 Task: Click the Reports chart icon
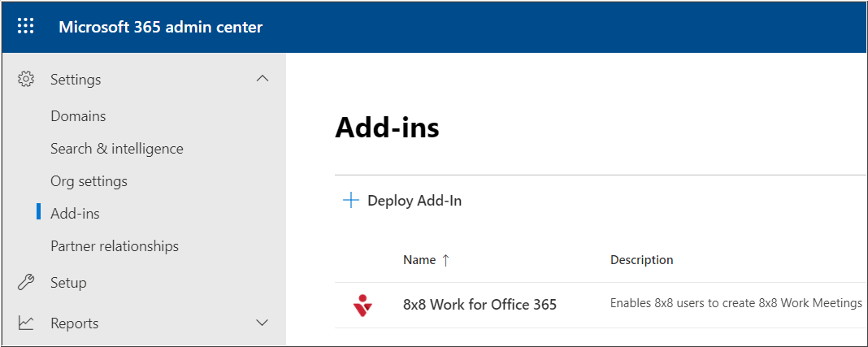point(25,323)
